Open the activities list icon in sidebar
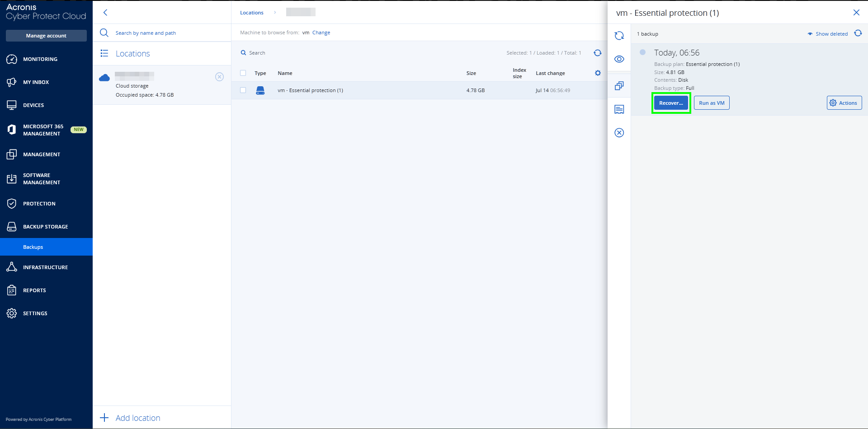Screen dimensions: 868x429 [619, 109]
